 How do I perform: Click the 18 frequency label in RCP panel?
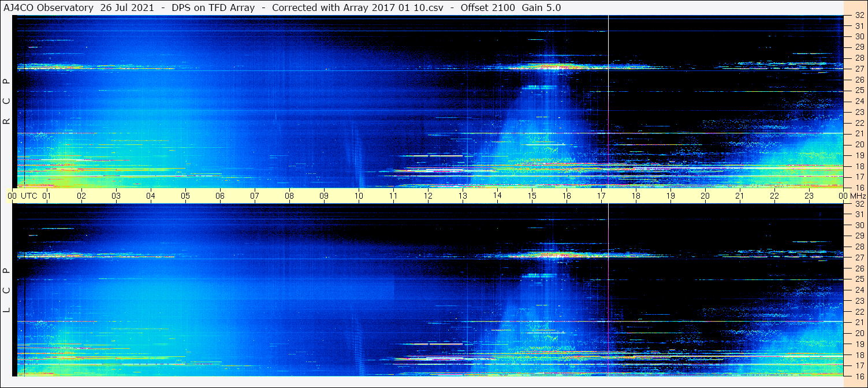pyautogui.click(x=859, y=166)
